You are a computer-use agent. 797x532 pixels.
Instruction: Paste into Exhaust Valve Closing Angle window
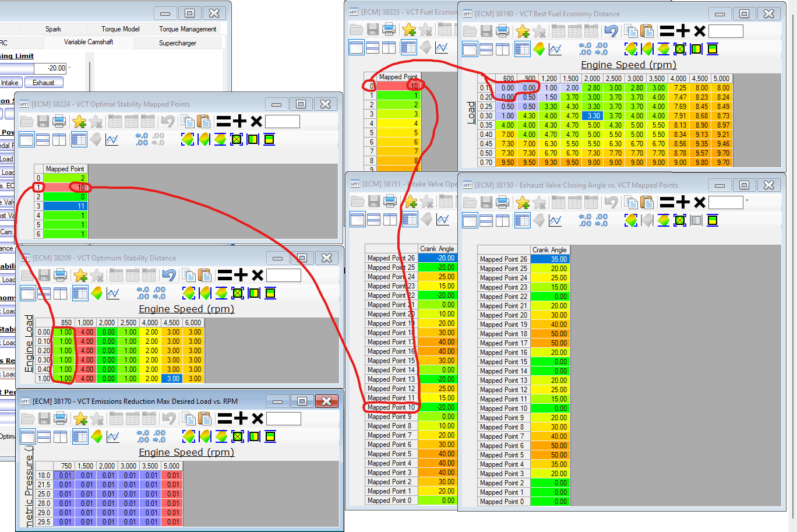647,202
